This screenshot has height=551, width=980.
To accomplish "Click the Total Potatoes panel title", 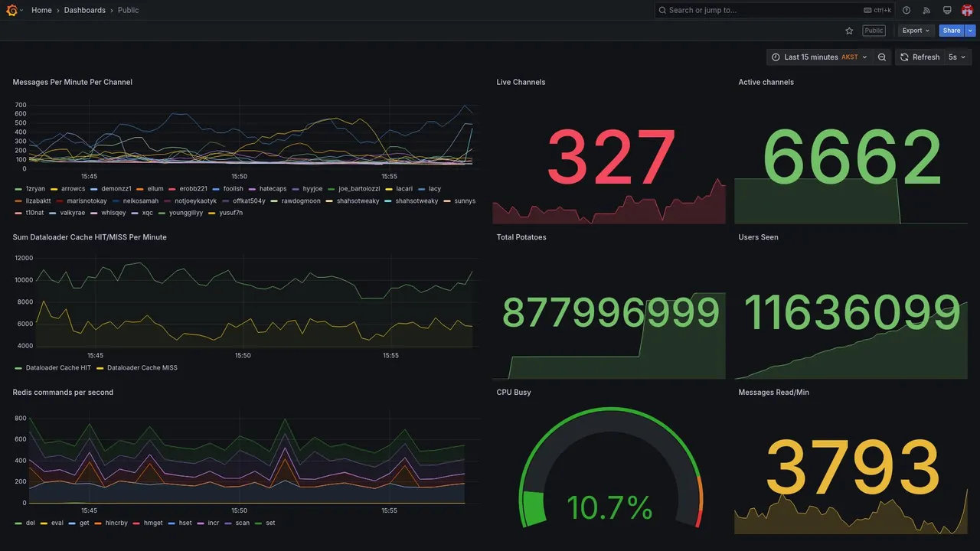I will [x=521, y=237].
